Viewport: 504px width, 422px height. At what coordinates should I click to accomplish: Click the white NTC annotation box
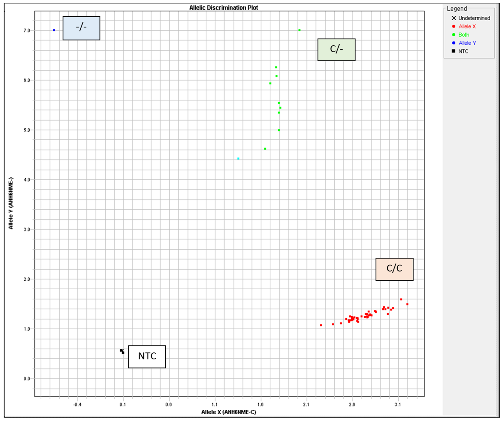tap(147, 357)
